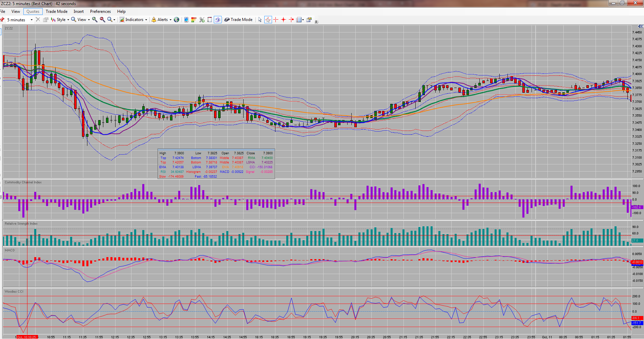Expand the data table dropdown arrow

303,20
